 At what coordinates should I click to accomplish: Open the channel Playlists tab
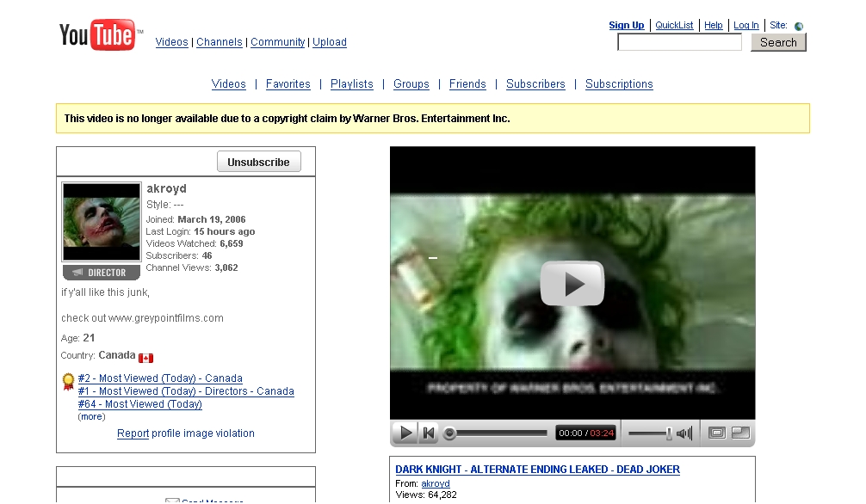352,84
